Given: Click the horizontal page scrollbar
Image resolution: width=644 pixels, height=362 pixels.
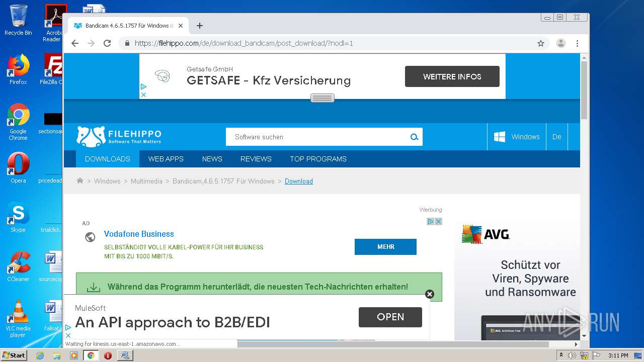Looking at the screenshot, I should (x=393, y=344).
